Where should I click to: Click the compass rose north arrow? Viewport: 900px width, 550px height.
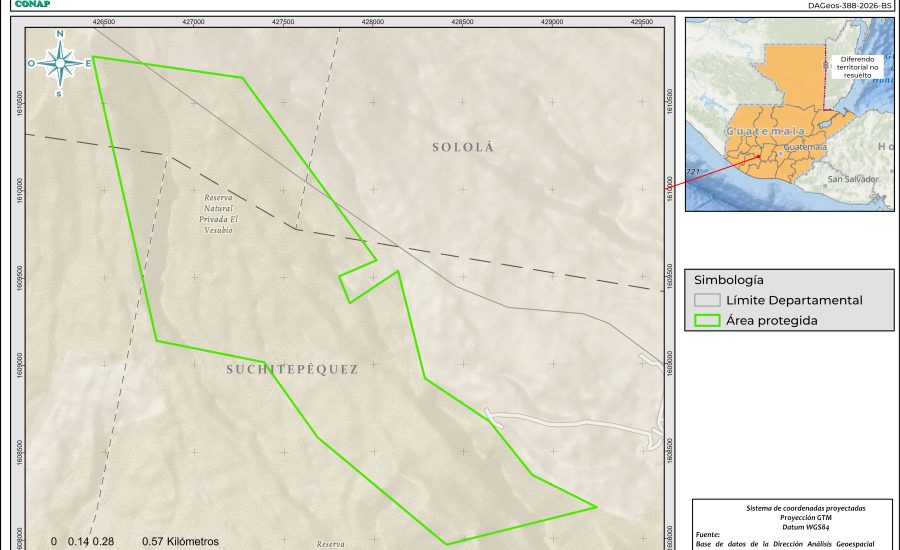point(60,63)
